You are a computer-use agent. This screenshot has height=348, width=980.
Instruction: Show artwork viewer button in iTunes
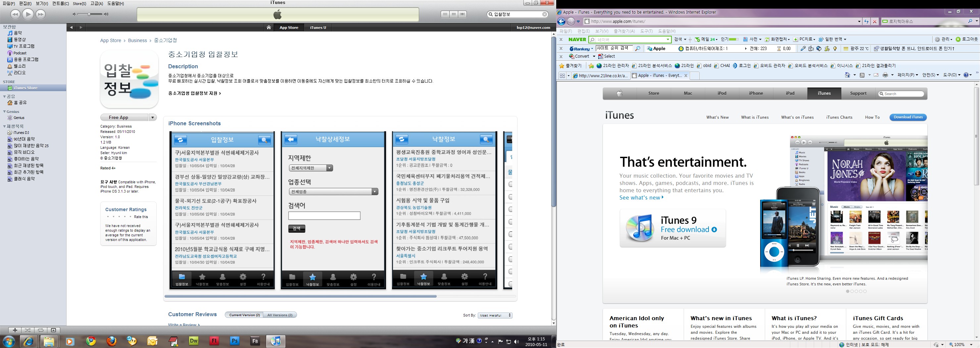(x=54, y=330)
